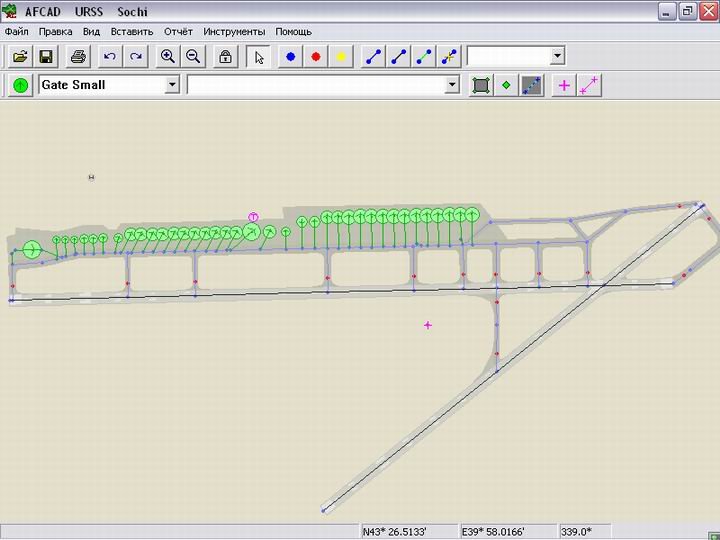Open the Вид menu
The width and height of the screenshot is (720, 540).
(91, 32)
